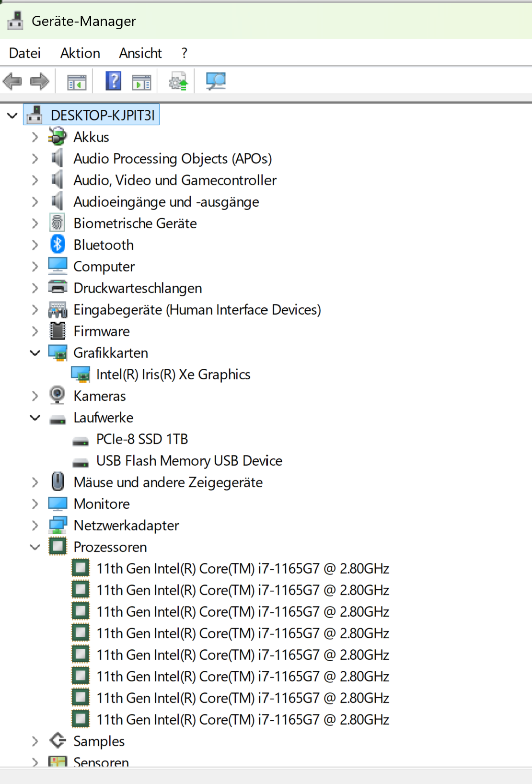This screenshot has height=784, width=532.
Task: Click the Grafikkarten display adapter icon
Action: (58, 353)
